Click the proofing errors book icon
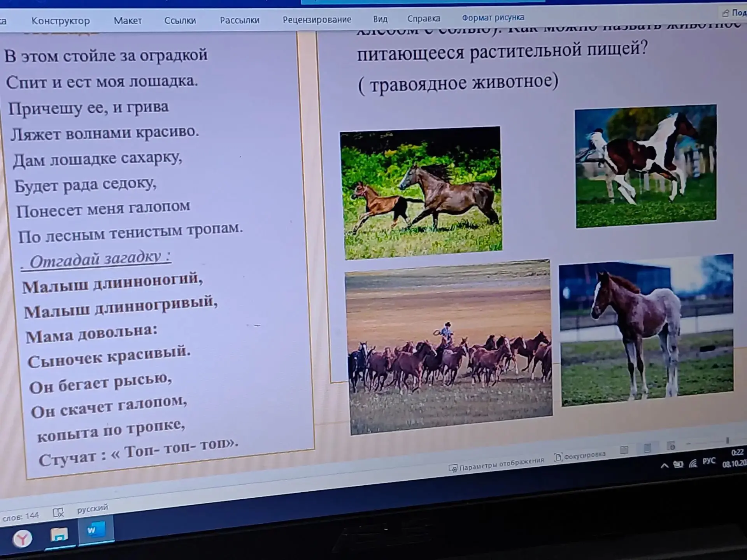 point(58,513)
